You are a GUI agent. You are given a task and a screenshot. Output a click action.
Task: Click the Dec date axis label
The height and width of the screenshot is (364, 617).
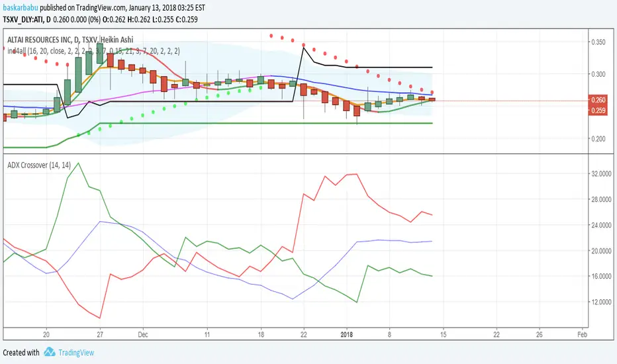(x=143, y=334)
